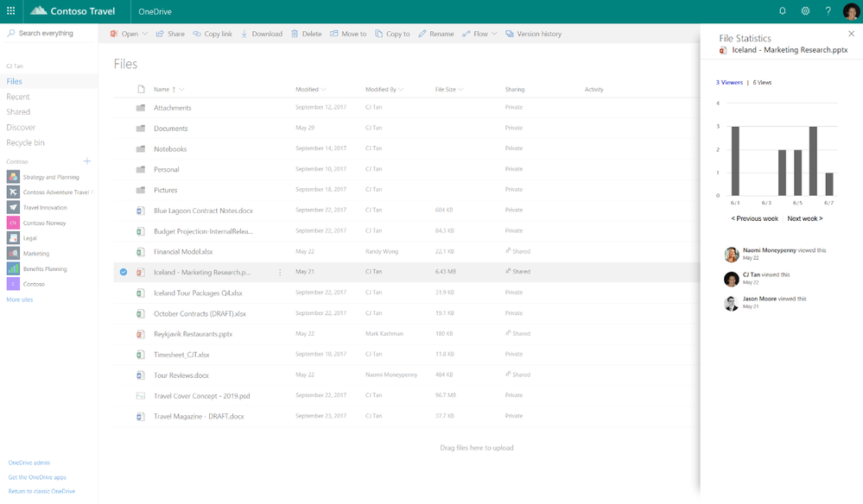The width and height of the screenshot is (863, 504).
Task: Open the app launcher waffle icon
Action: (10, 11)
